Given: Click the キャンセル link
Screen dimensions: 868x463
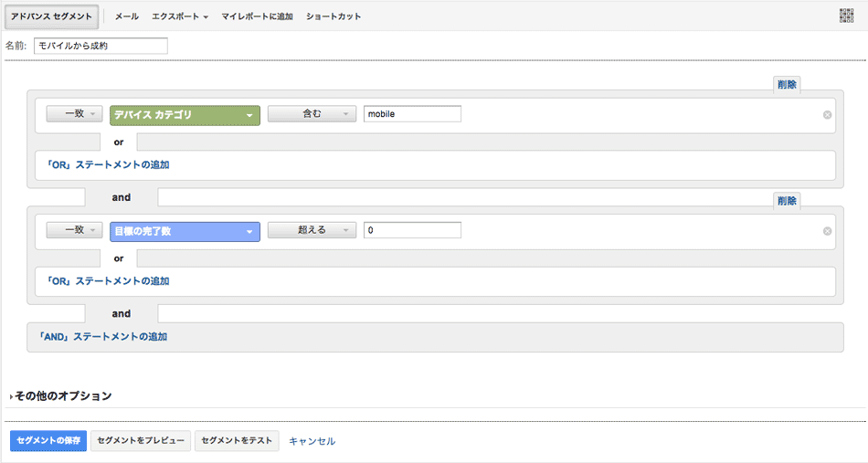Looking at the screenshot, I should coord(312,441).
